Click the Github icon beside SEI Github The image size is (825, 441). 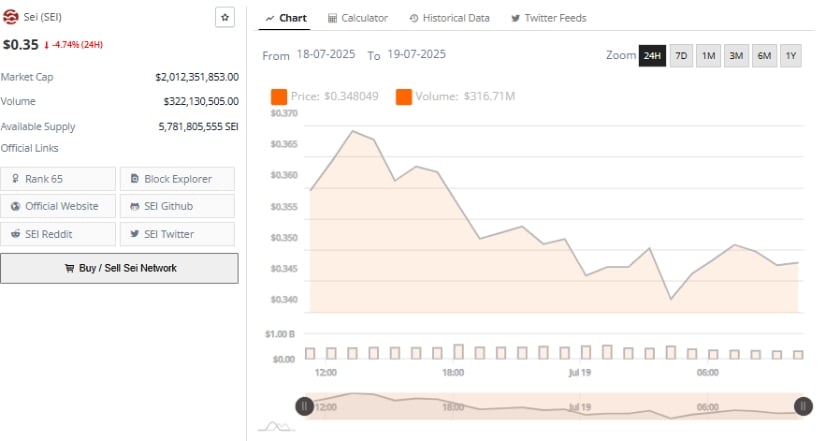135,206
